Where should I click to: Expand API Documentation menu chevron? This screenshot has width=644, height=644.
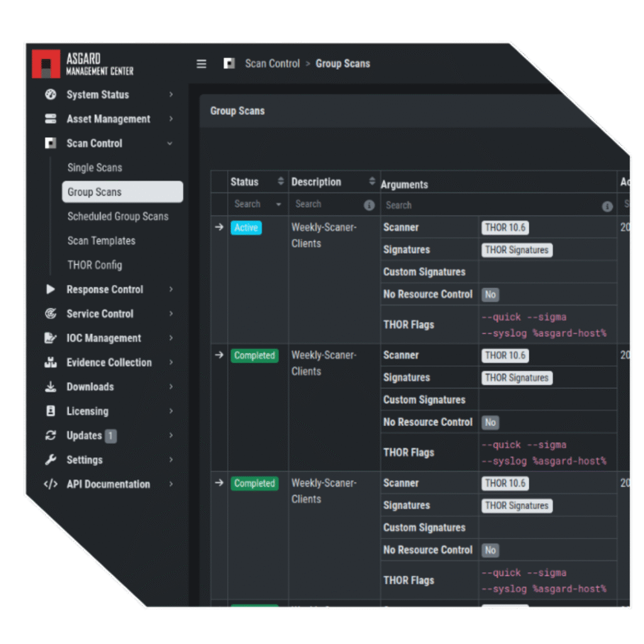pos(171,484)
